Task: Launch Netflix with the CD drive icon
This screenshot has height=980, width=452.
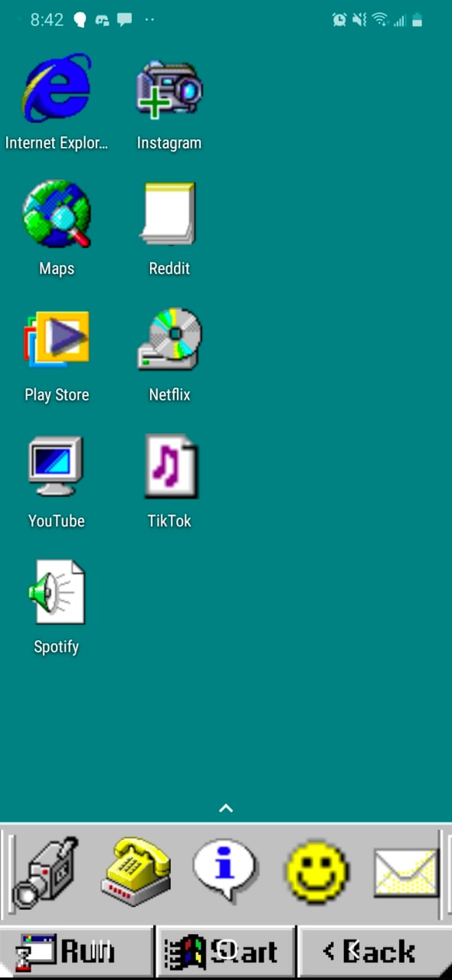Action: pyautogui.click(x=169, y=339)
